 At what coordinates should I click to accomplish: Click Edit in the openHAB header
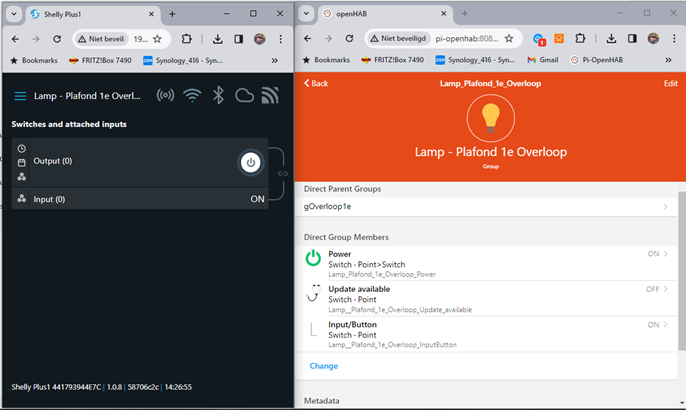click(670, 83)
